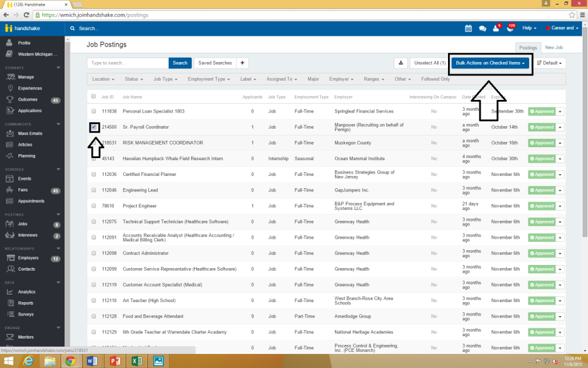Open Planning in the sidebar
588x368 pixels.
[27, 156]
